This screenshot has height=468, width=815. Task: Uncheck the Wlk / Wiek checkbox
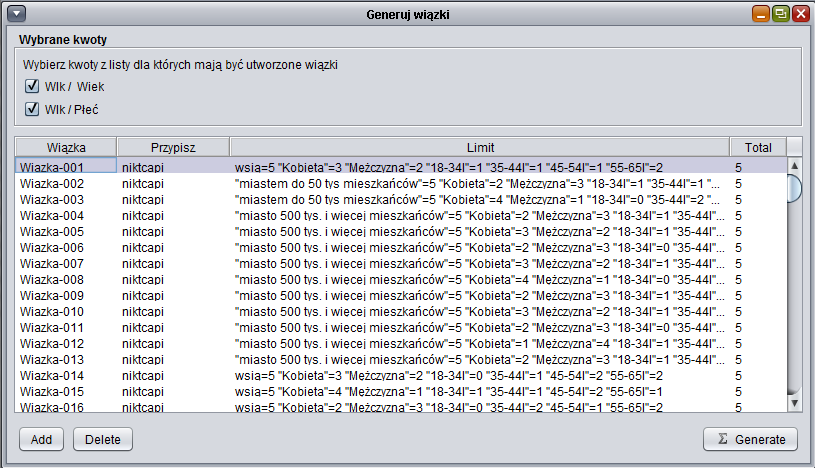[32, 86]
